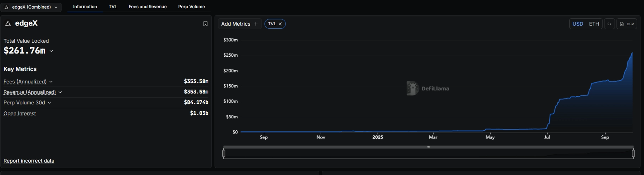Switch chart currency to ETH

pos(594,24)
